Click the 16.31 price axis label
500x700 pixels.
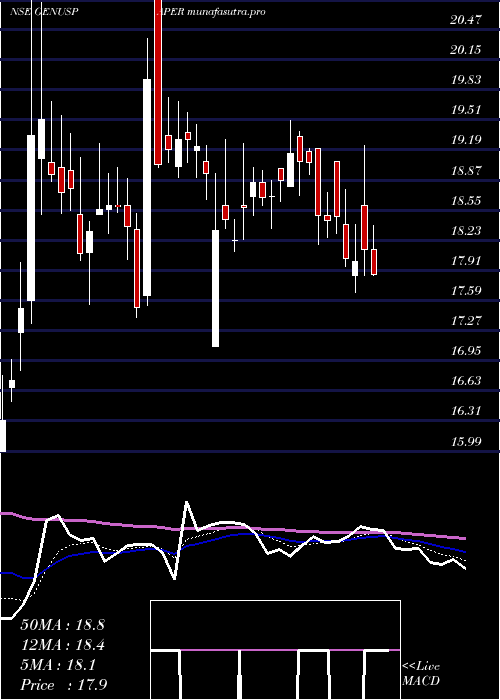[x=466, y=411]
